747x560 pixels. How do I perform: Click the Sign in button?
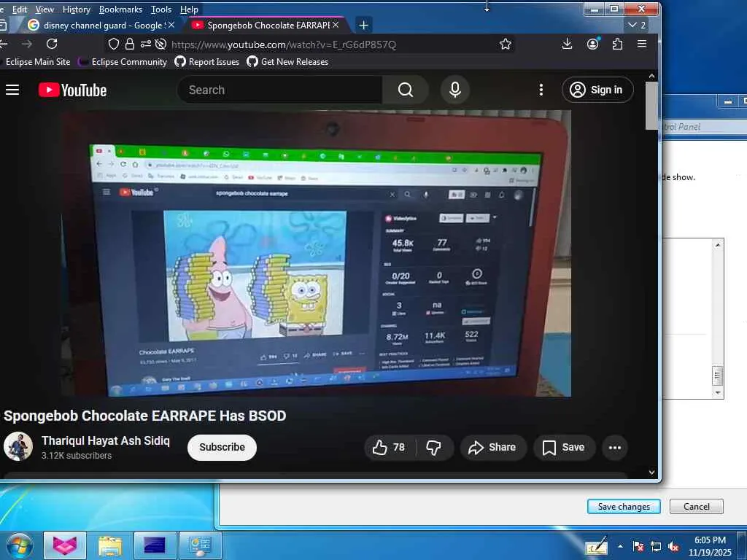(x=597, y=90)
